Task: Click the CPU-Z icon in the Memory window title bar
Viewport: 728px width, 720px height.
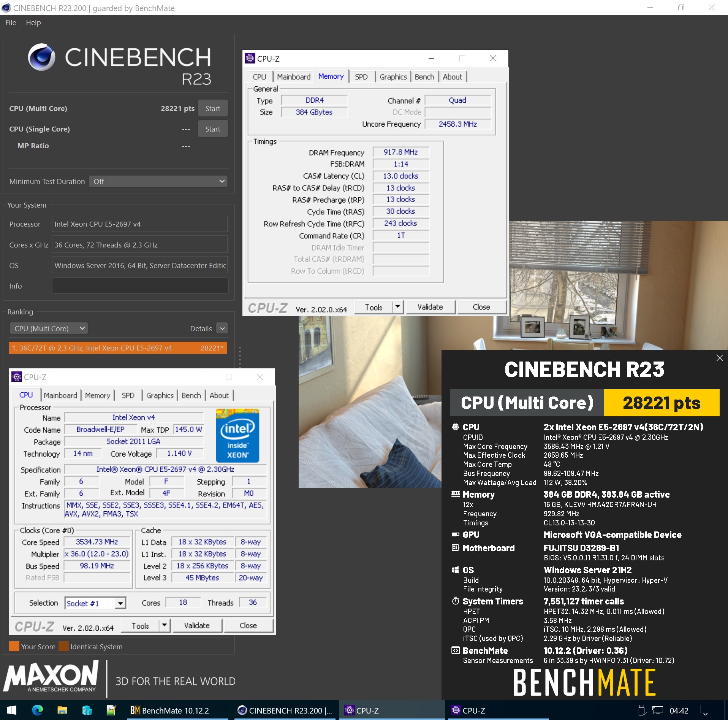Action: pyautogui.click(x=250, y=58)
